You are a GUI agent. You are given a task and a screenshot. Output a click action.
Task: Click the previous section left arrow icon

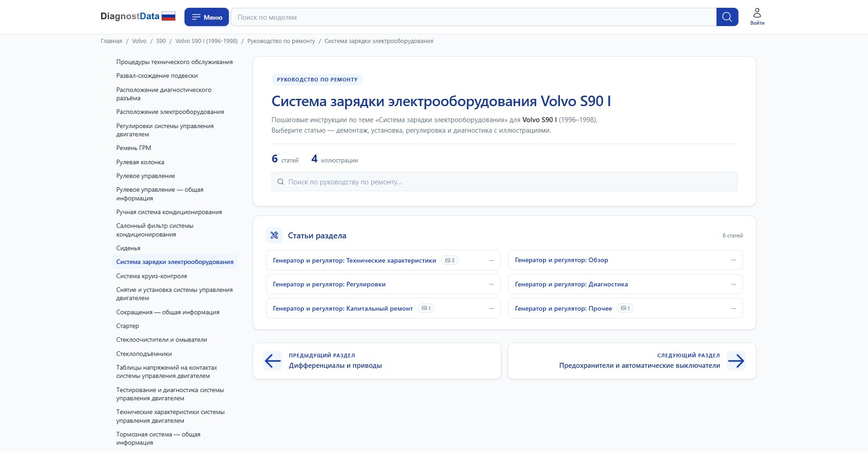pyautogui.click(x=273, y=361)
